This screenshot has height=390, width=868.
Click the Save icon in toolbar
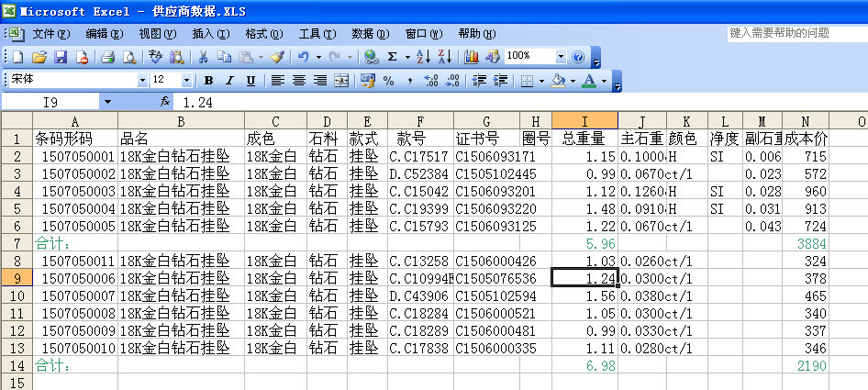tap(61, 57)
